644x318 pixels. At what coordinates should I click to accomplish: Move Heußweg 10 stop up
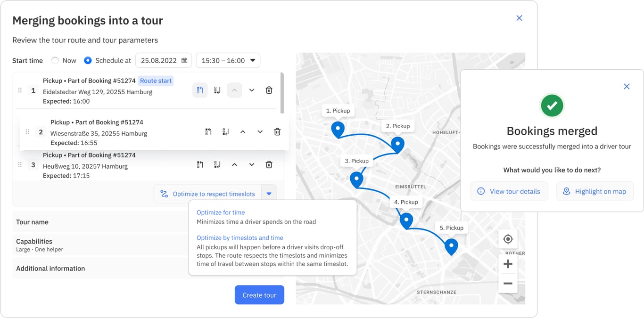pyautogui.click(x=234, y=164)
